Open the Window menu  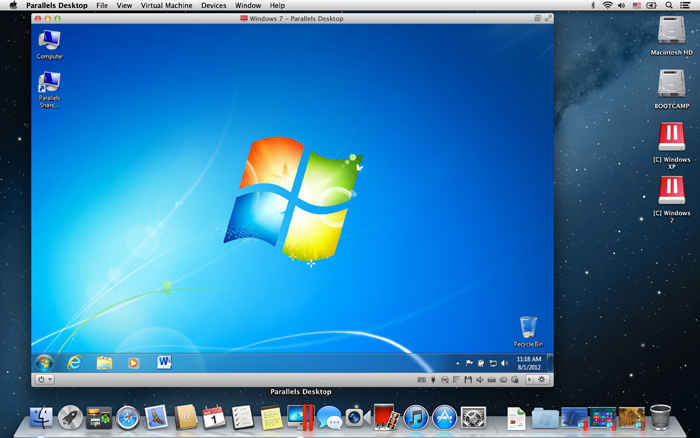tap(248, 5)
